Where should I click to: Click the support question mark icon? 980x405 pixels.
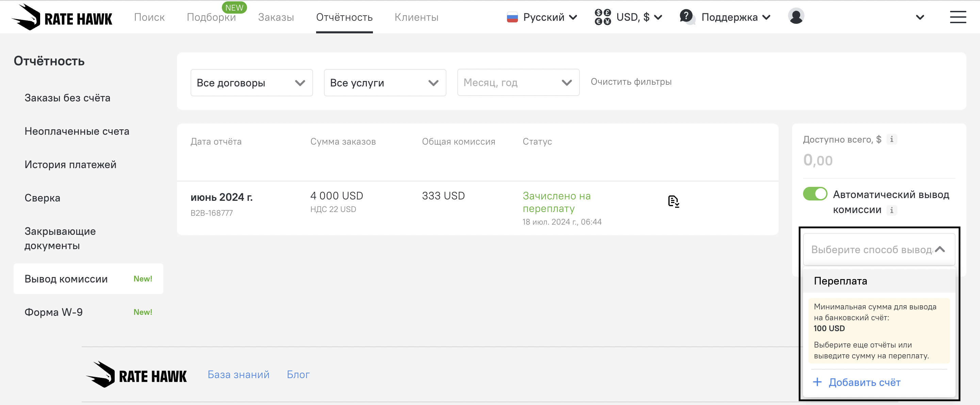click(x=686, y=16)
